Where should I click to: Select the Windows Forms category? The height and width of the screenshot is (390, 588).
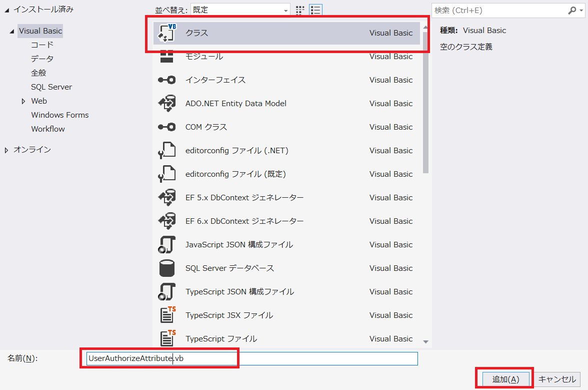tap(59, 115)
